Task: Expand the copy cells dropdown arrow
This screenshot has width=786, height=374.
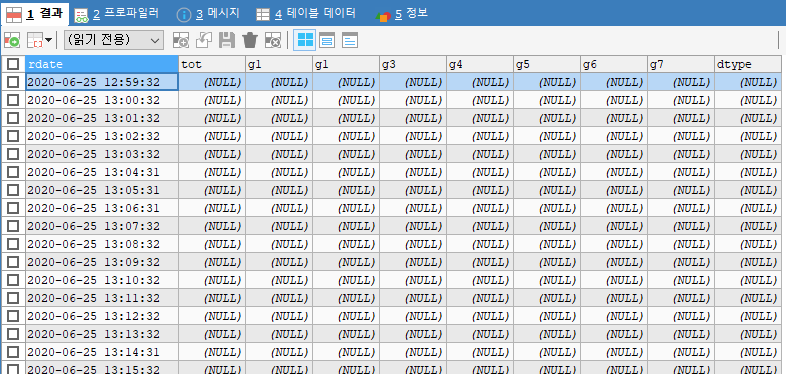Action: (x=49, y=40)
